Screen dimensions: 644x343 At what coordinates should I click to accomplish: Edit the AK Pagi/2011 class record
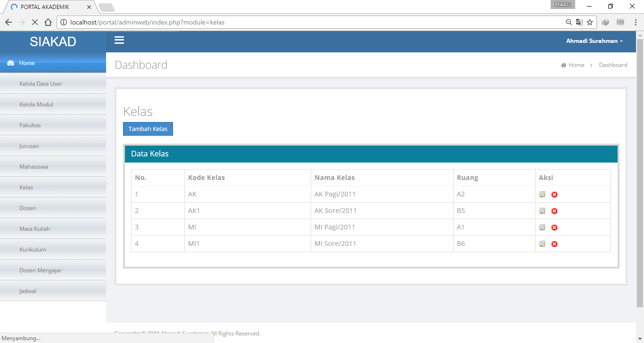[542, 194]
